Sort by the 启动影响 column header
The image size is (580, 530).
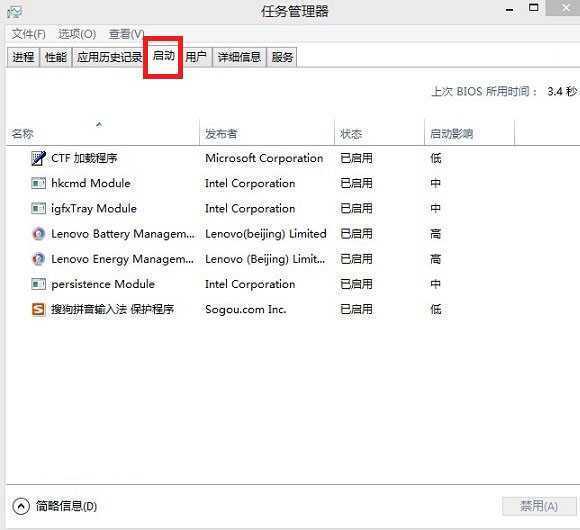[469, 134]
